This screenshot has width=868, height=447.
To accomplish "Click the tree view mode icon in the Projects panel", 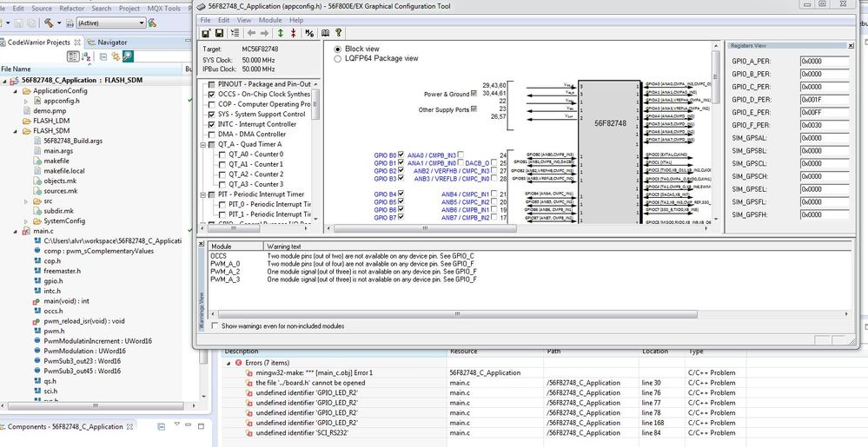I will pos(73,56).
